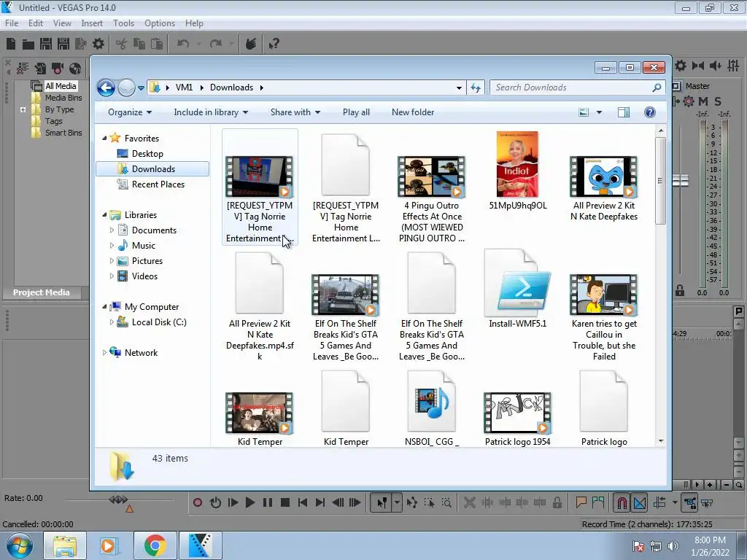Click the Back navigation button
Image resolution: width=747 pixels, height=560 pixels.
pos(107,87)
